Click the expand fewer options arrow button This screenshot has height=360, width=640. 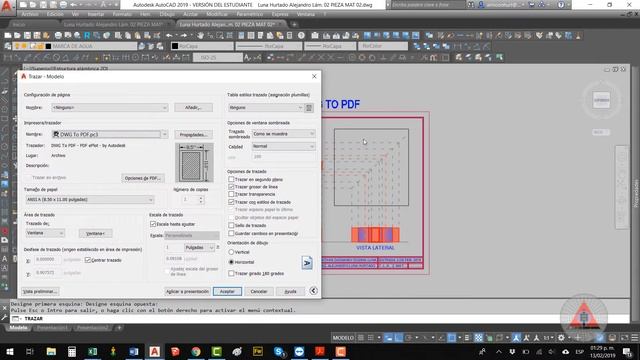pyautogui.click(x=313, y=291)
